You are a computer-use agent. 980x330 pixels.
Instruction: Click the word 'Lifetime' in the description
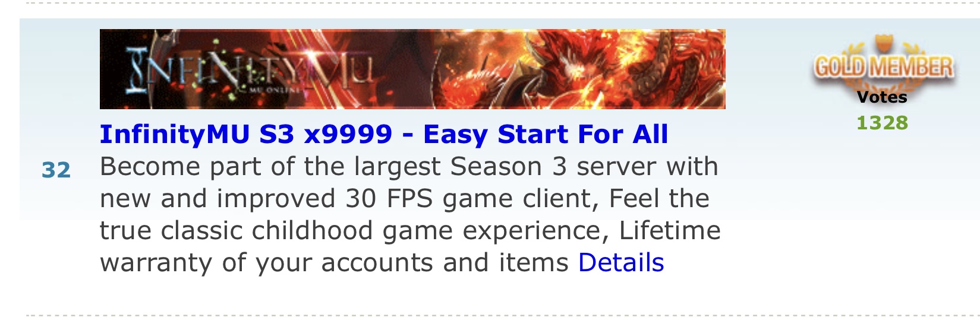click(x=670, y=230)
